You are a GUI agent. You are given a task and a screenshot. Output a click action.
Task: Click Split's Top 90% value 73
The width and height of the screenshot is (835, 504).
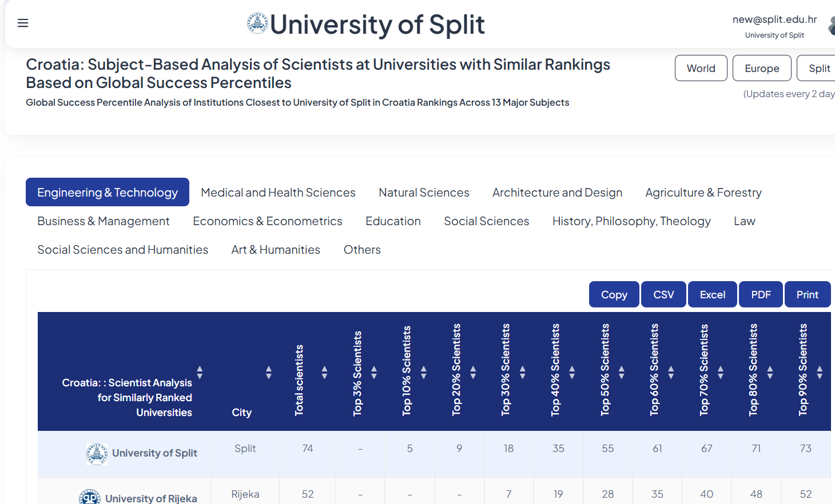(806, 449)
